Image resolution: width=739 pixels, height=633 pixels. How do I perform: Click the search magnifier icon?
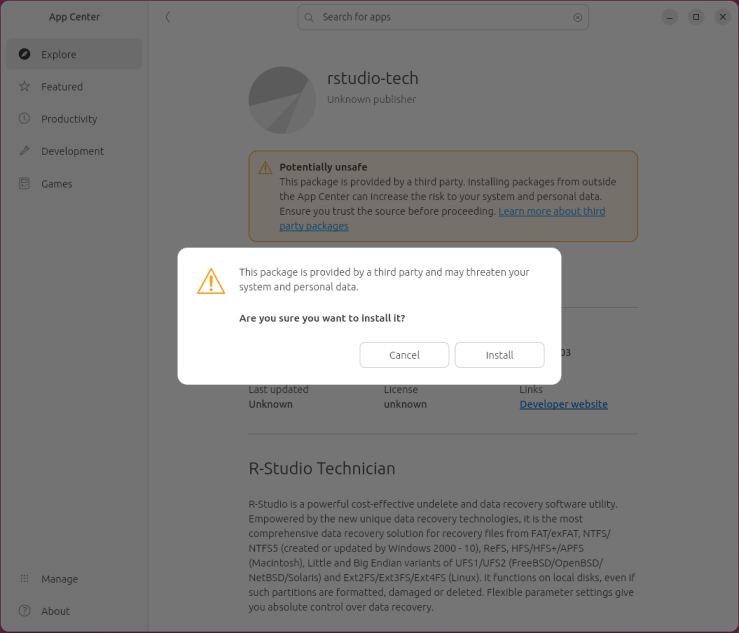(309, 17)
